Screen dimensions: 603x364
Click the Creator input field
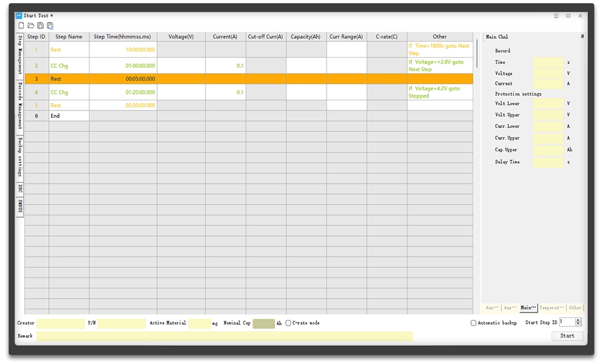coord(60,323)
